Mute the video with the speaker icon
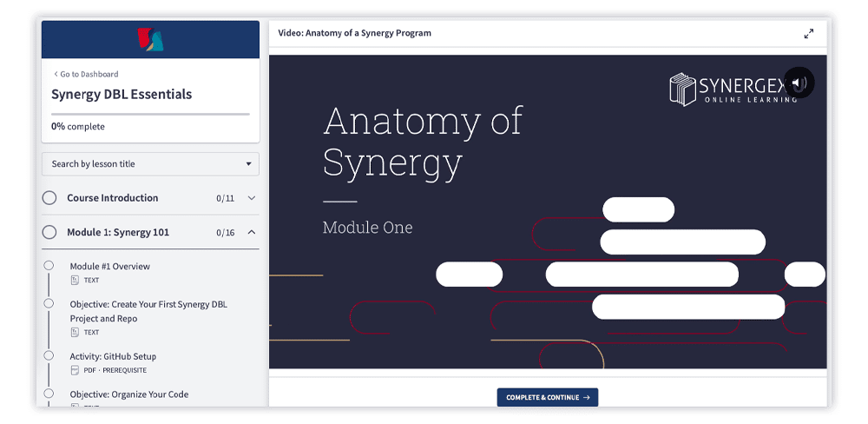Screen dimensions: 868x424 (x=799, y=83)
